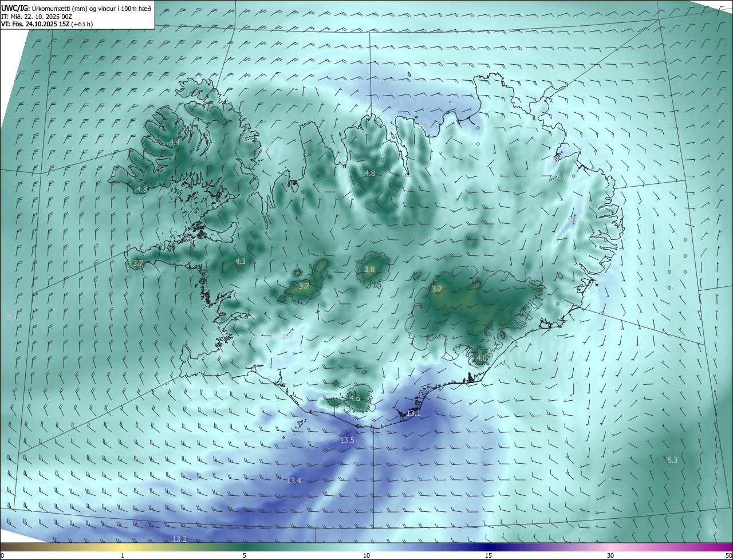Click the 13.5 value offshore
Viewport: 733px width, 560px height.
[x=347, y=440]
